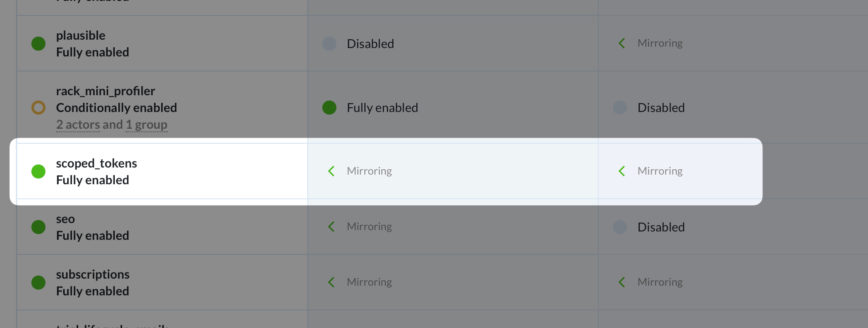Expand the Mirroring chevron in scoped_tokens last column
The image size is (868, 328).
(622, 171)
